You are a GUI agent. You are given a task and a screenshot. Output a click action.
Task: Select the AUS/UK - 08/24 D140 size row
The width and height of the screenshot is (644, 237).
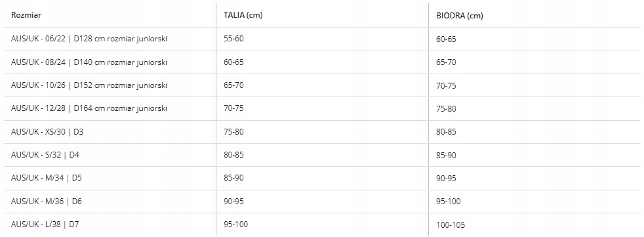322,62
